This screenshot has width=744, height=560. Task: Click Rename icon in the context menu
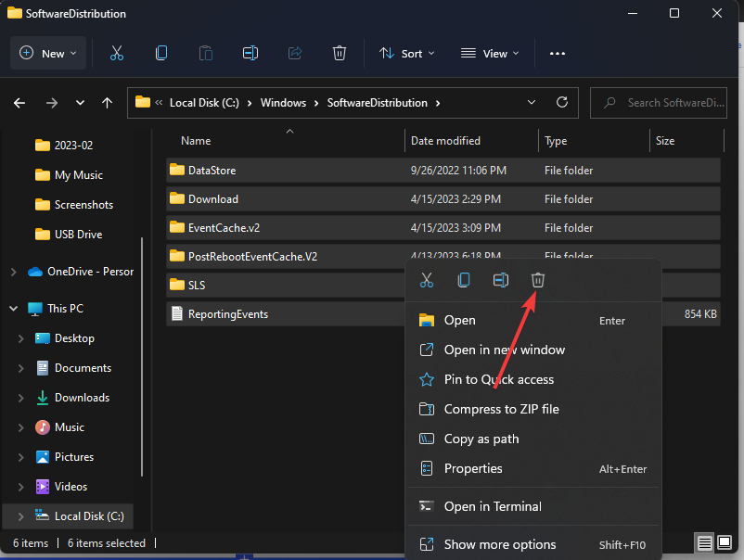coord(501,280)
